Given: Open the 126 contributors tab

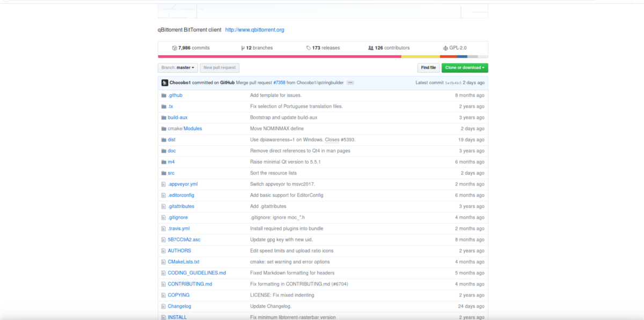Looking at the screenshot, I should pyautogui.click(x=389, y=48).
